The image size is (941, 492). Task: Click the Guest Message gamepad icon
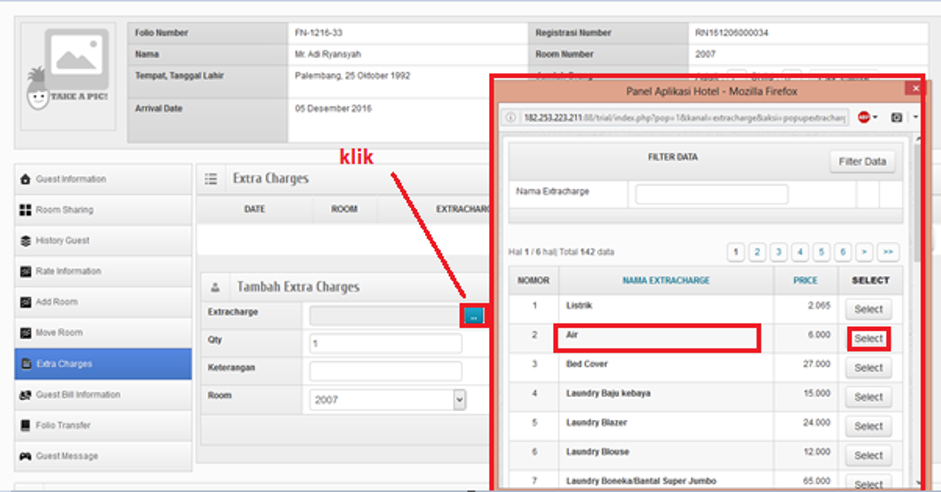(26, 456)
